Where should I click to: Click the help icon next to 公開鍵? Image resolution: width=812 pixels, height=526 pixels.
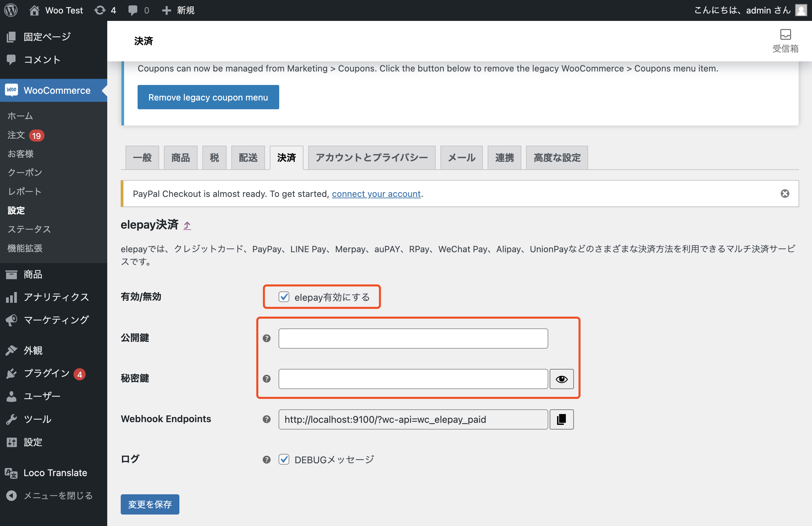tap(266, 338)
